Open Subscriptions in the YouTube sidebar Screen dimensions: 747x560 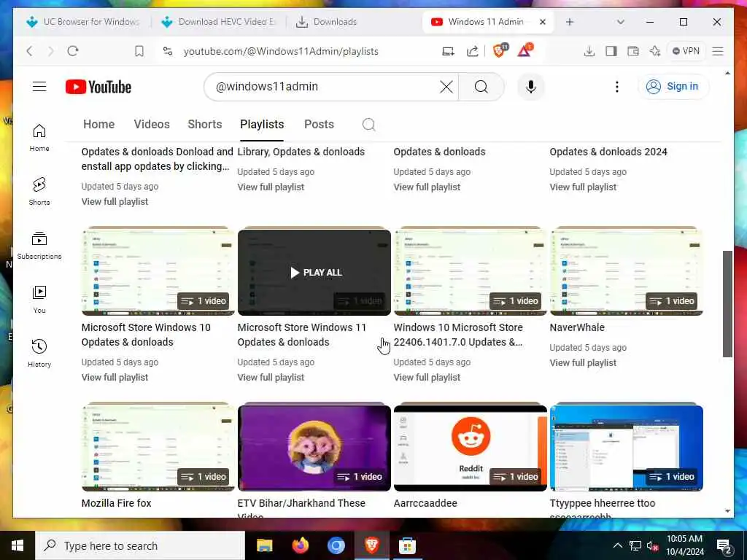pos(39,245)
